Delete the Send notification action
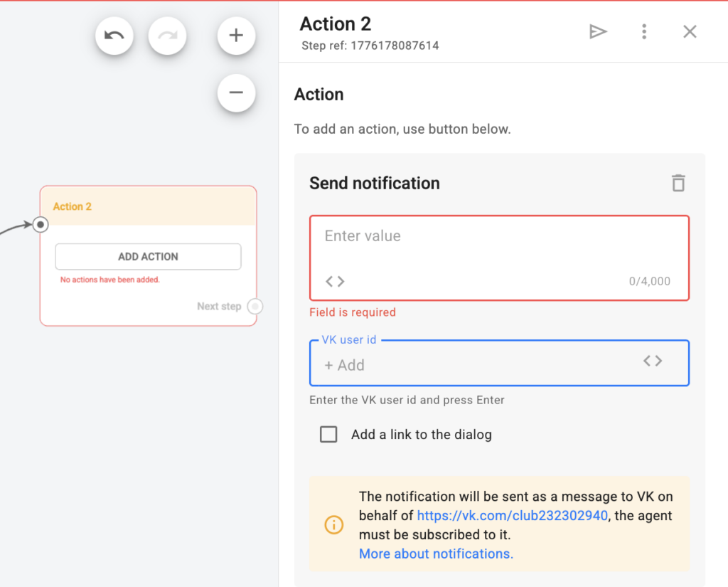 click(678, 183)
